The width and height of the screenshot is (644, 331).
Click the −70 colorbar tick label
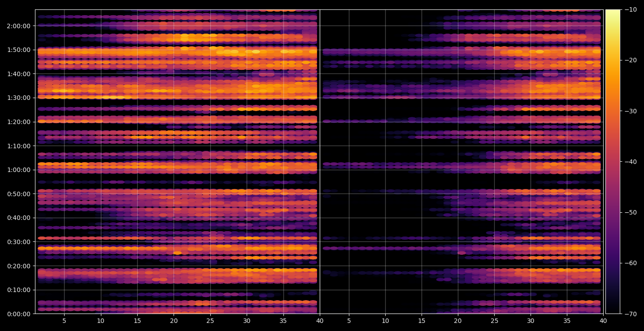630,314
